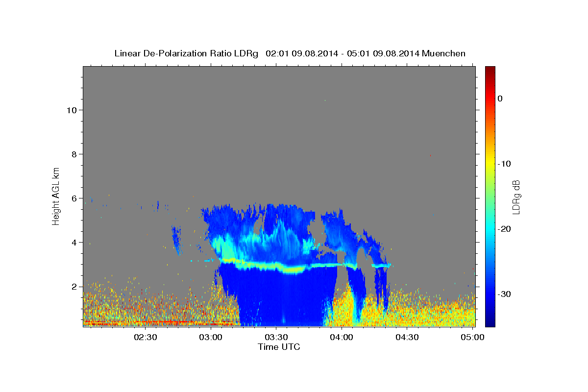This screenshot has width=588, height=392.
Task: Click the height tick label 2
Action: pyautogui.click(x=74, y=287)
